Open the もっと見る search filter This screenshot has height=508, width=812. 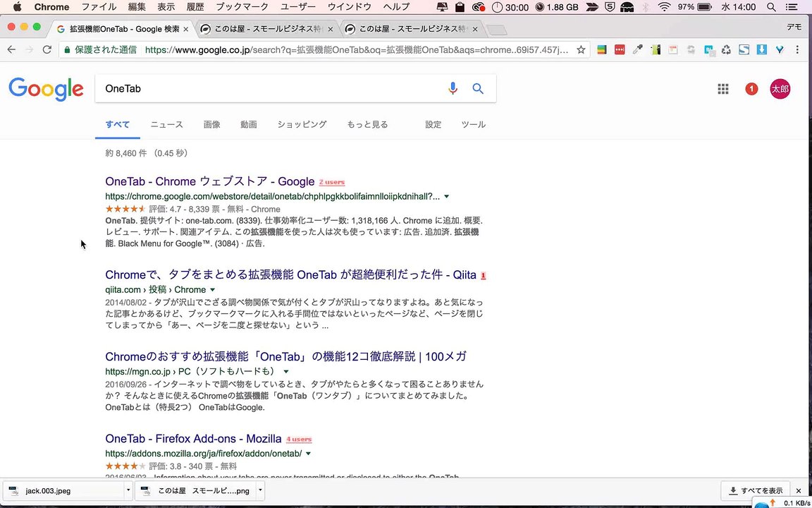pyautogui.click(x=367, y=124)
